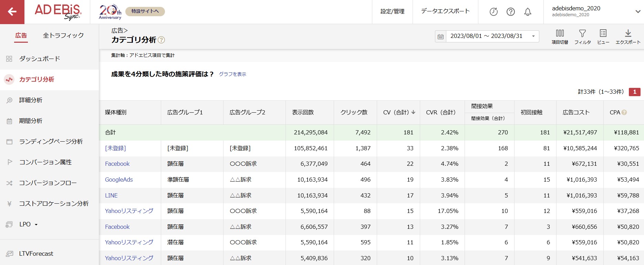
Task: Click the GoogleAds link
Action: coord(119,180)
